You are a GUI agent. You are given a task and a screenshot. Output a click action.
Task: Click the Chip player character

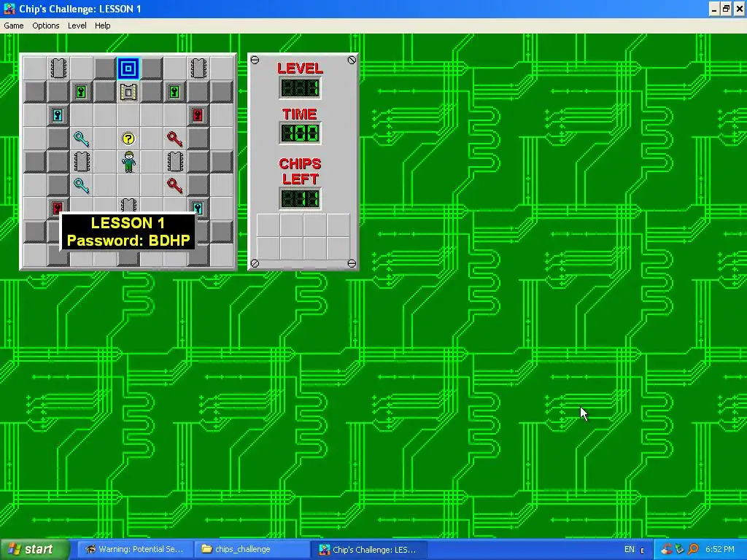click(128, 162)
